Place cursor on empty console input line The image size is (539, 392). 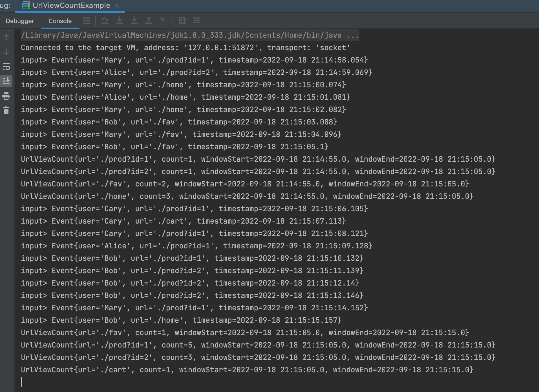(x=113, y=382)
